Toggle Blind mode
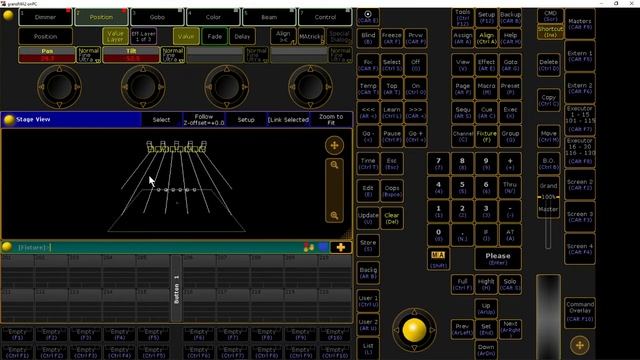This screenshot has height=360, width=640. [368, 38]
